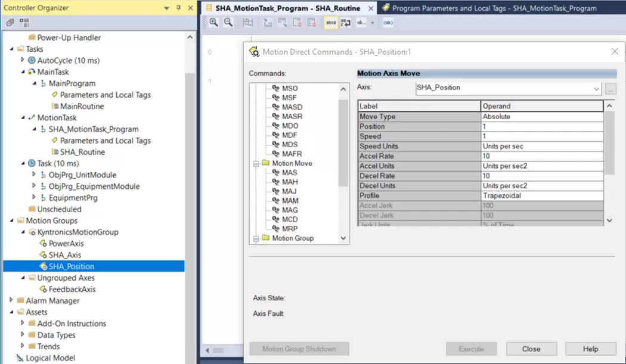Click the Speed operand field

pyautogui.click(x=542, y=136)
